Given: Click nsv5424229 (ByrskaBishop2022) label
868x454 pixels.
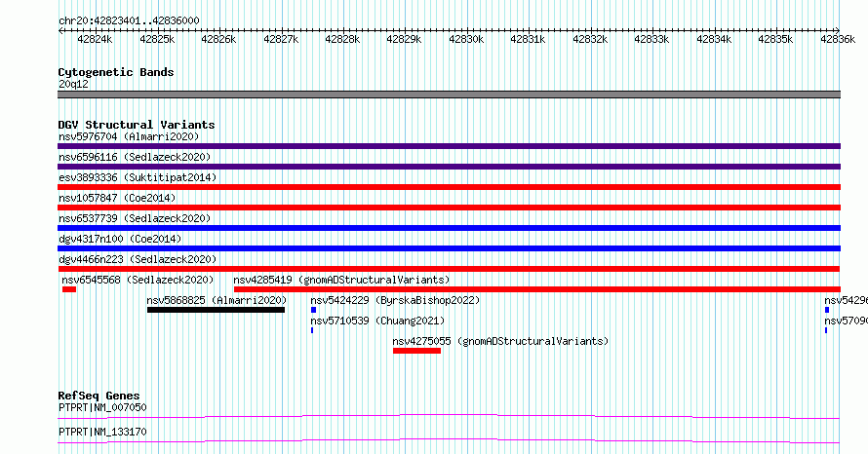Looking at the screenshot, I should click(x=395, y=300).
